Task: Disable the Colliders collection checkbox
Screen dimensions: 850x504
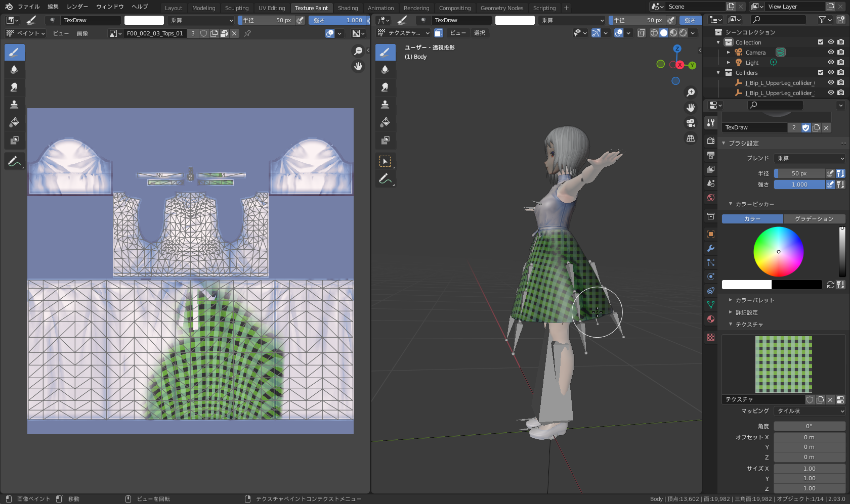Action: click(821, 72)
